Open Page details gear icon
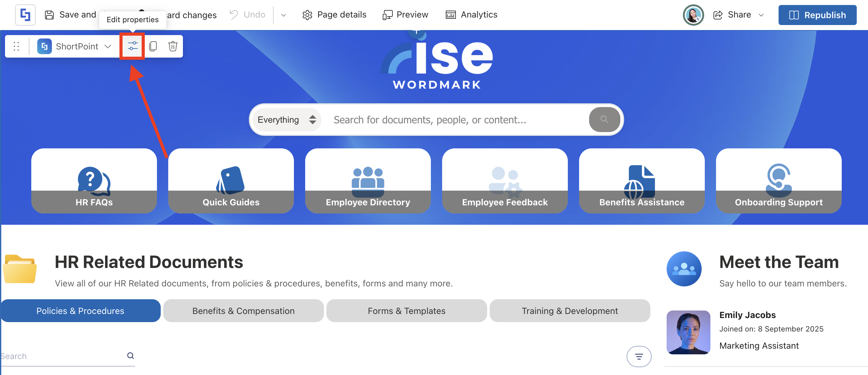Image resolution: width=868 pixels, height=375 pixels. pyautogui.click(x=307, y=15)
